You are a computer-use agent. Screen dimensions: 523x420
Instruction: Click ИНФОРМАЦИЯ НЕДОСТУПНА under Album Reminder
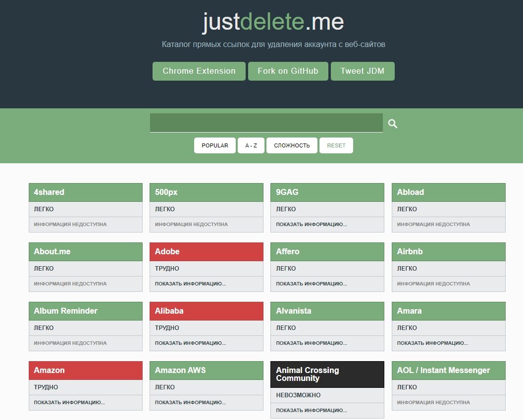(70, 343)
